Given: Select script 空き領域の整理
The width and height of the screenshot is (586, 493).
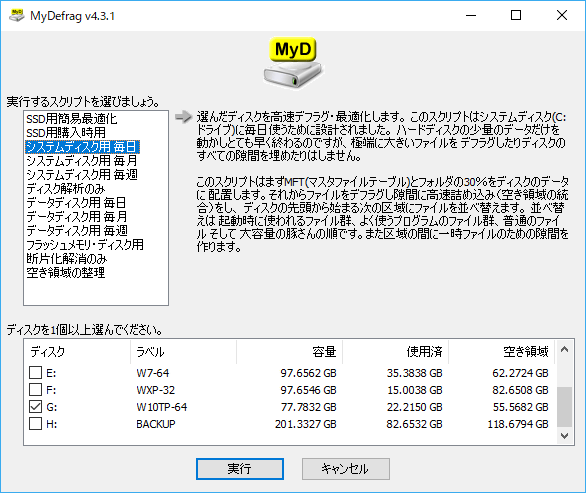Looking at the screenshot, I should click(65, 272).
